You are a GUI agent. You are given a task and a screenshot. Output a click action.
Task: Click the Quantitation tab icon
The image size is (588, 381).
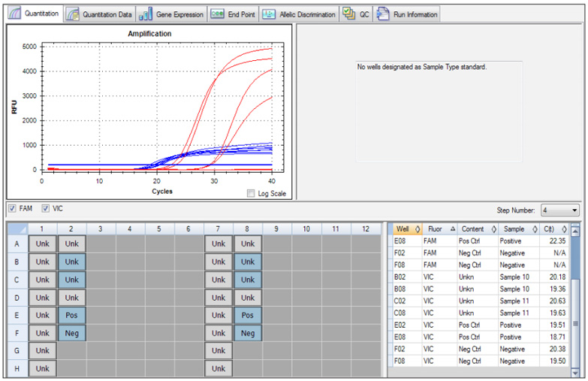[x=14, y=14]
